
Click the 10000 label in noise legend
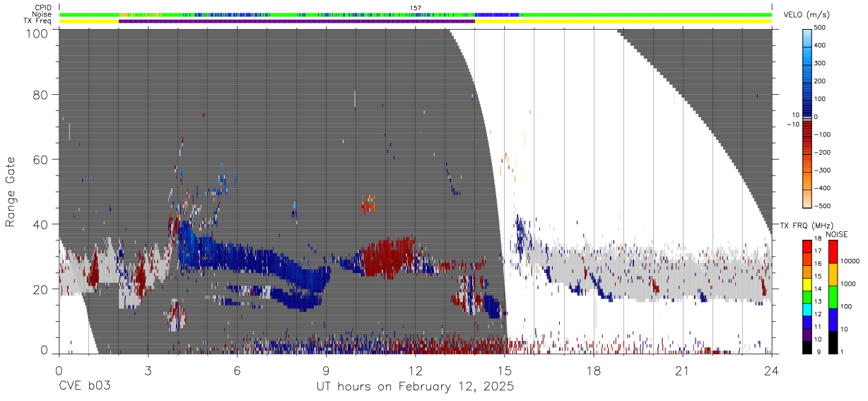850,260
